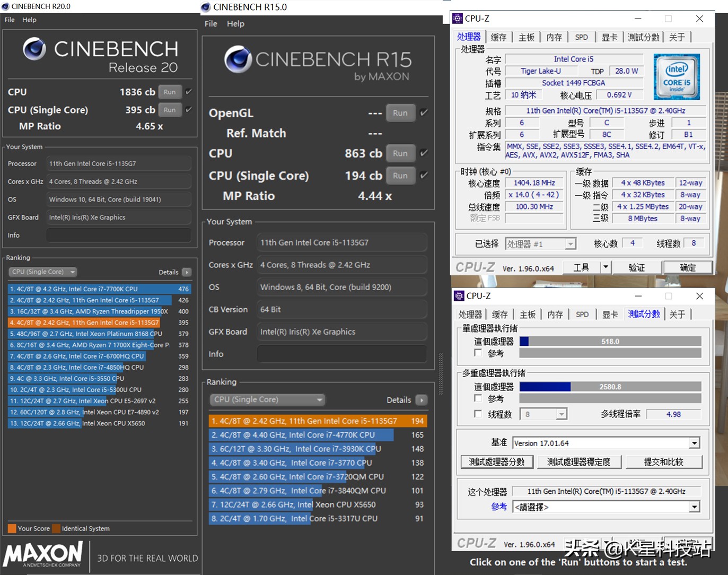Click the Details arrow icon in Cinebench R20 ranking
This screenshot has width=728, height=575.
[x=187, y=272]
